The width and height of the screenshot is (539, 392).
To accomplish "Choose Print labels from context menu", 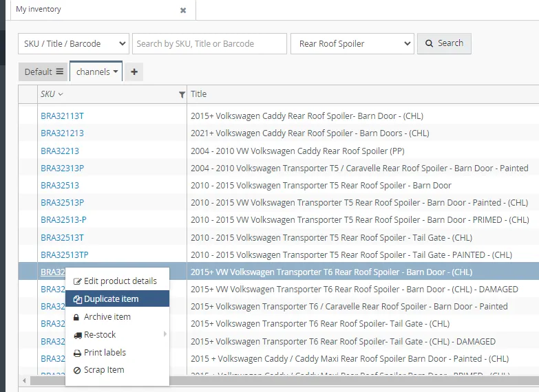I will click(x=117, y=353).
